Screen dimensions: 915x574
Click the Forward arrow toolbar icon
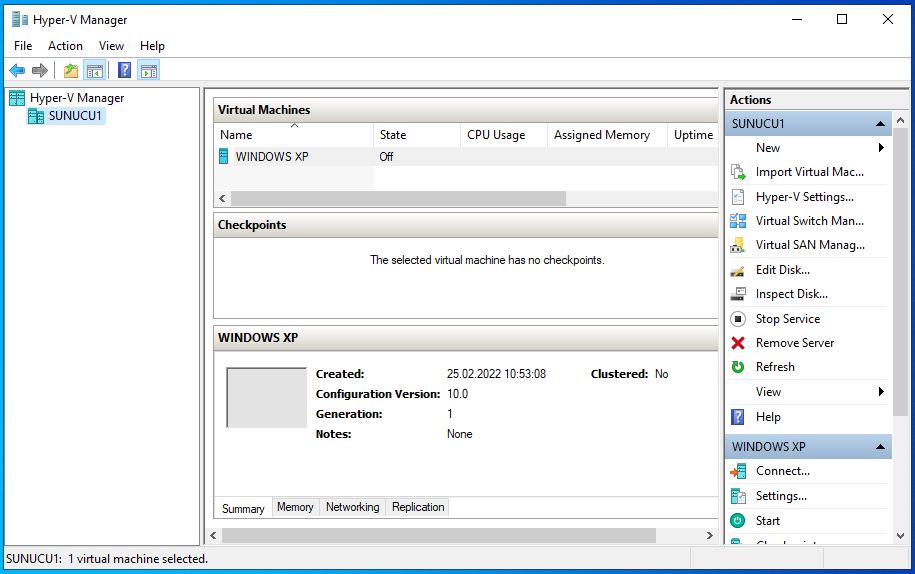point(40,71)
